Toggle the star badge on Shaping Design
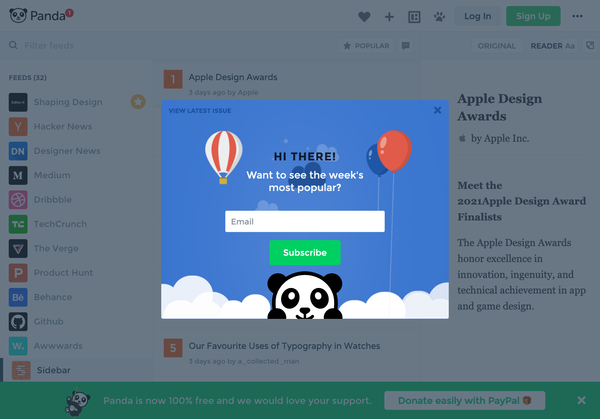The image size is (600, 419). point(138,102)
